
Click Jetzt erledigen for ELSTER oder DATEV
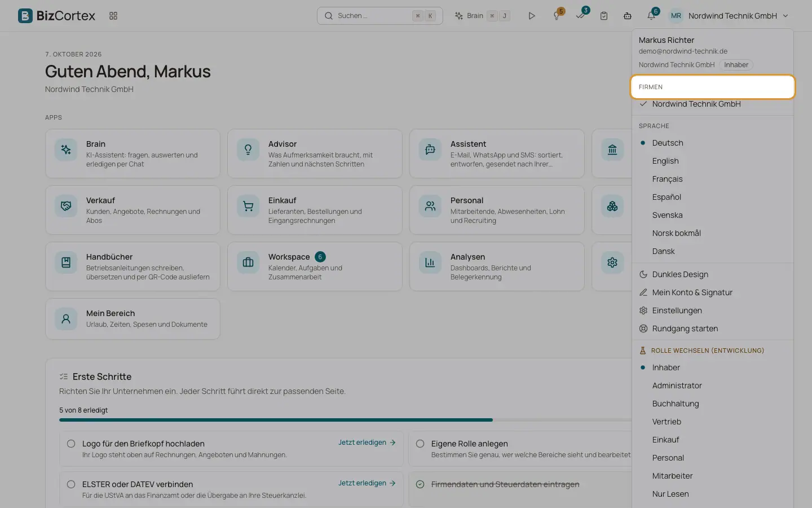pyautogui.click(x=367, y=483)
